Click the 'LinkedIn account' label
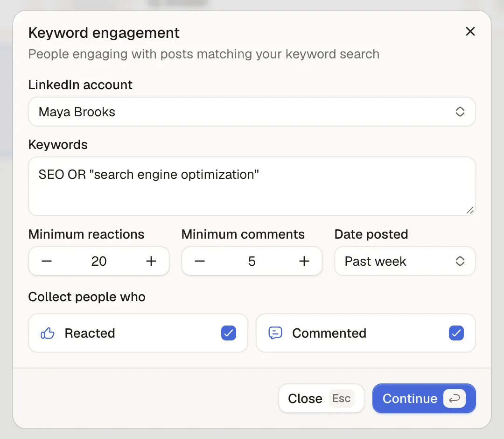The image size is (504, 439). click(80, 85)
